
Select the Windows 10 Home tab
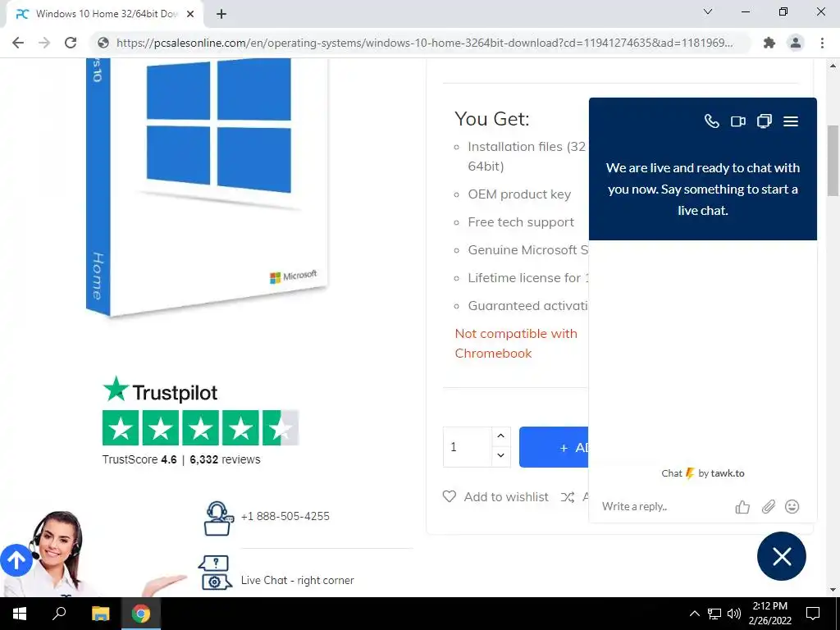coord(105,14)
